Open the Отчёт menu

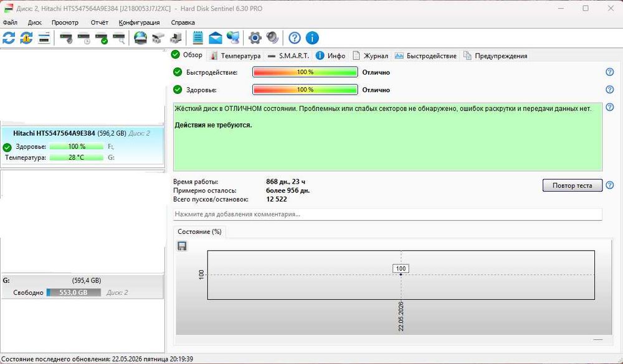[99, 22]
